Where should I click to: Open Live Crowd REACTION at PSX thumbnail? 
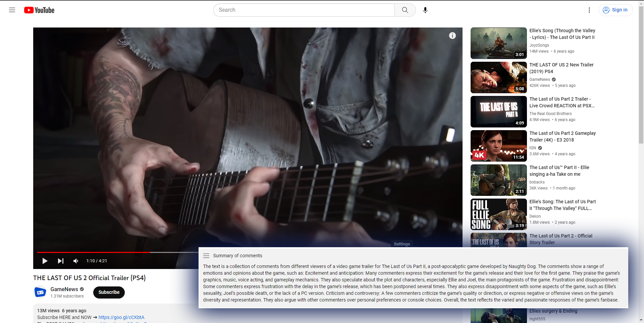499,112
